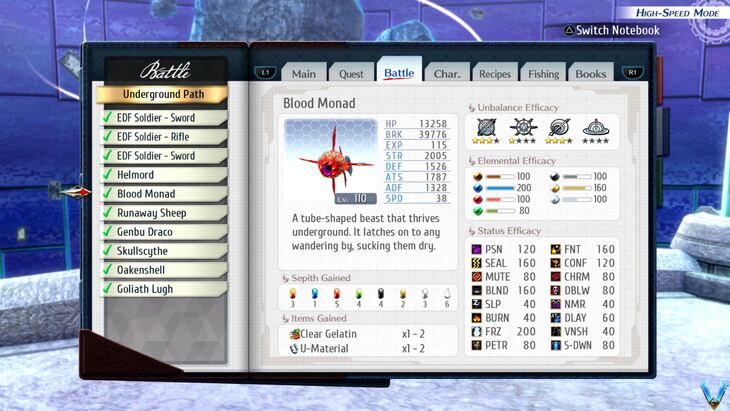Click the S-DWN stat down icon
The width and height of the screenshot is (730, 411).
click(x=555, y=345)
